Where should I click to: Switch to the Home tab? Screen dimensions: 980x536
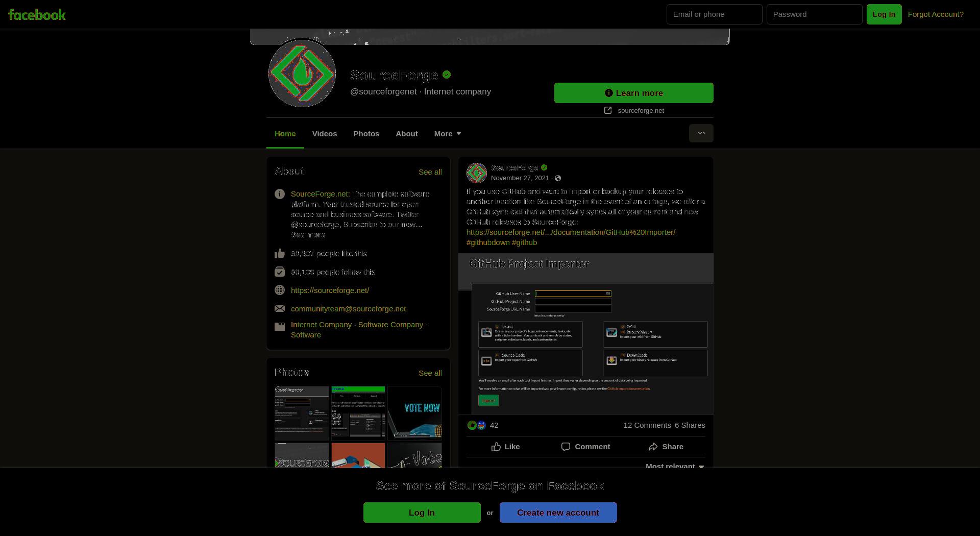(x=285, y=134)
